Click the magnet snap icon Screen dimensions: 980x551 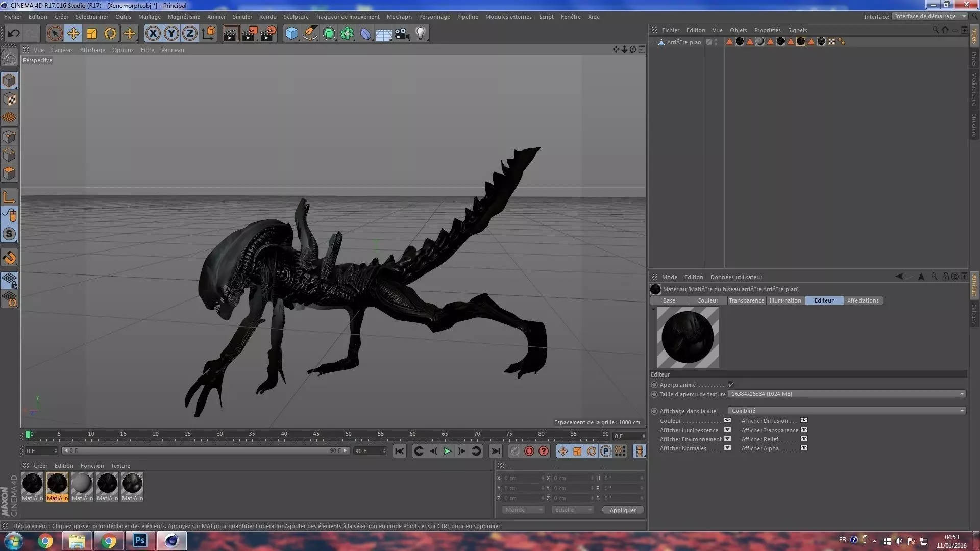click(9, 257)
